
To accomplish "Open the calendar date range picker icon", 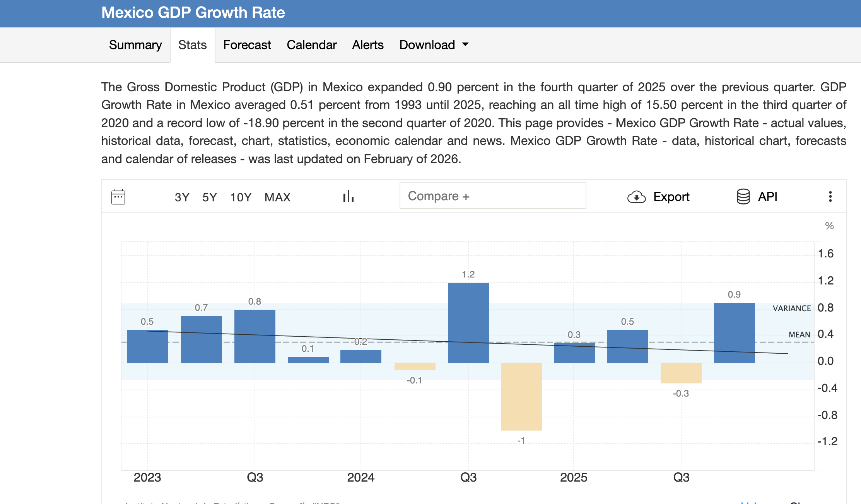I will tap(118, 197).
